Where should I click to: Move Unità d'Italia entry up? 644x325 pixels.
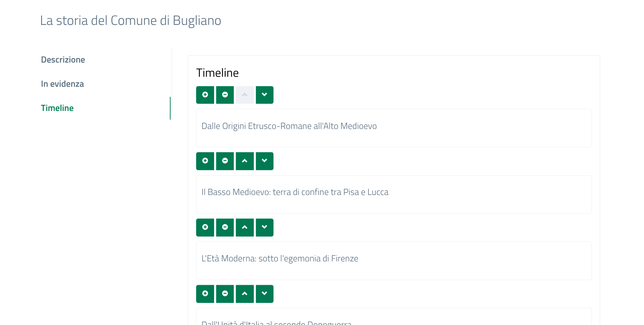[x=245, y=294]
